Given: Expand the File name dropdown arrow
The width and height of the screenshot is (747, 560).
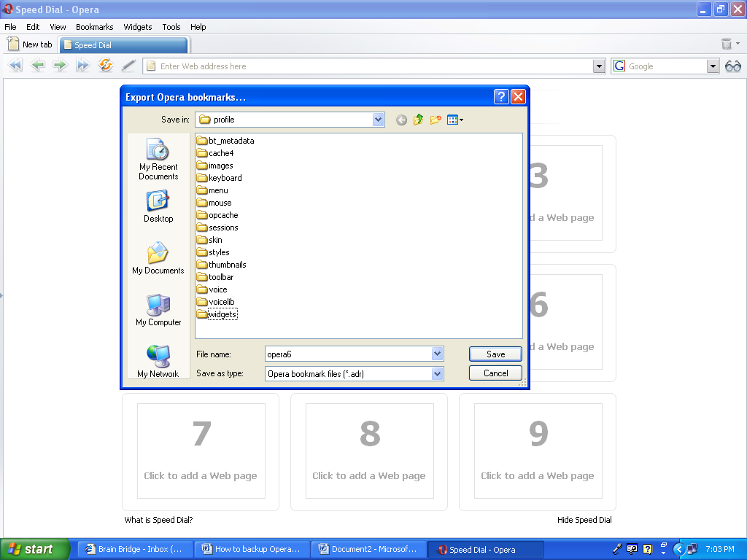Looking at the screenshot, I should 438,354.
